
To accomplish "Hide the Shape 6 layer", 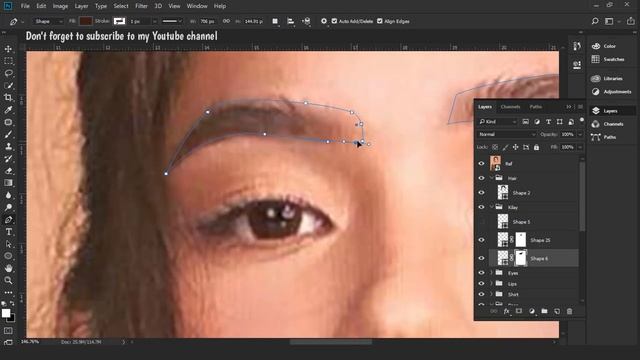I will click(481, 258).
